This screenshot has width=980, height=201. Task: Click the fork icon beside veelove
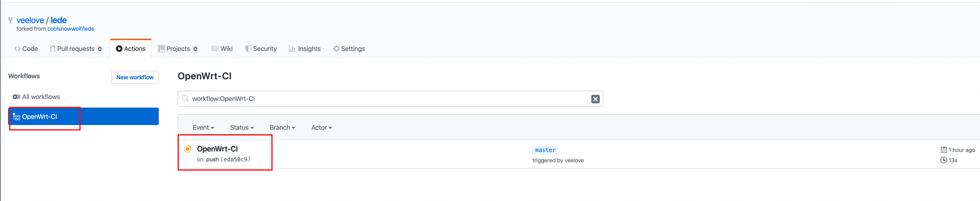[10, 20]
